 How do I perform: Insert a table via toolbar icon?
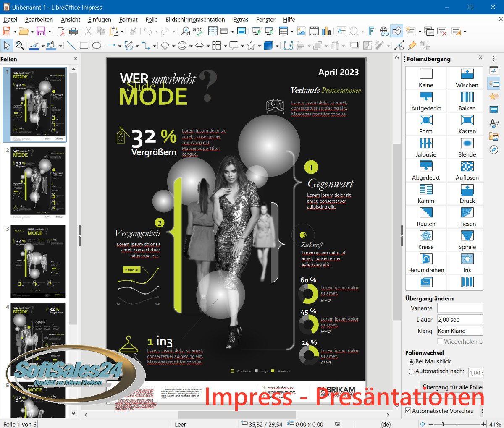pyautogui.click(x=283, y=31)
